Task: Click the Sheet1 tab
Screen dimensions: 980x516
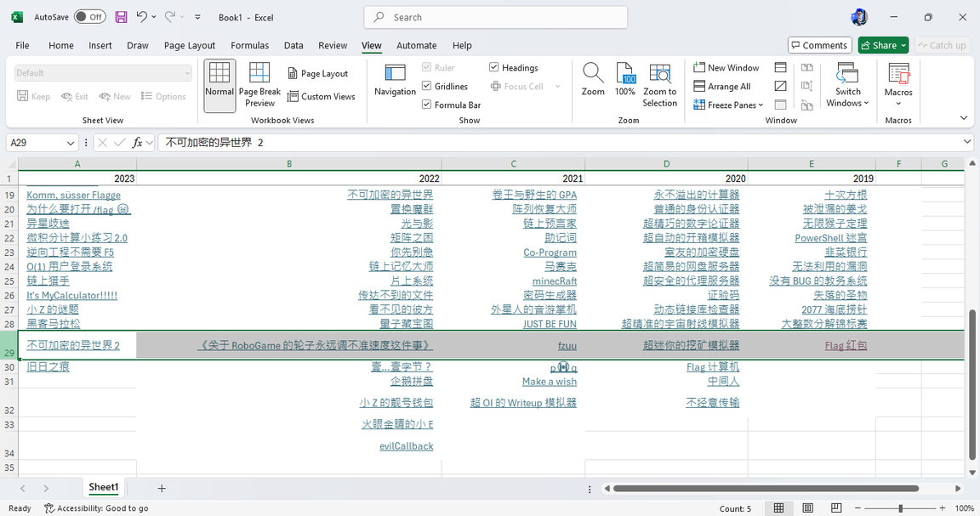Action: (x=103, y=487)
